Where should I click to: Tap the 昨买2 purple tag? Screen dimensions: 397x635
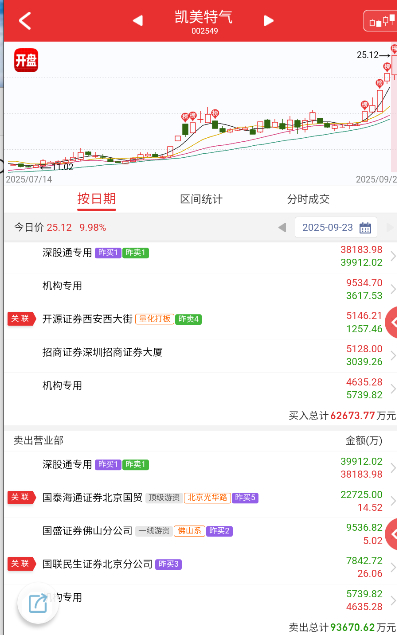[x=219, y=531]
